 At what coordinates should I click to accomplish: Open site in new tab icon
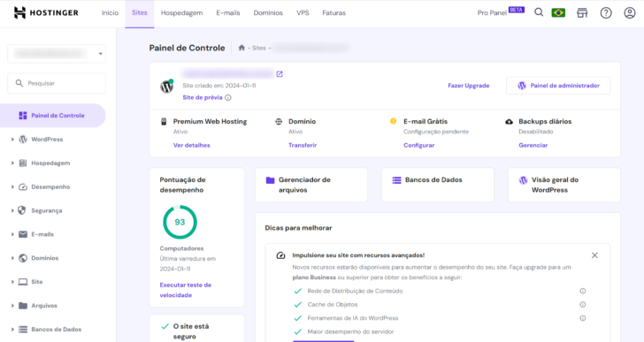click(280, 74)
